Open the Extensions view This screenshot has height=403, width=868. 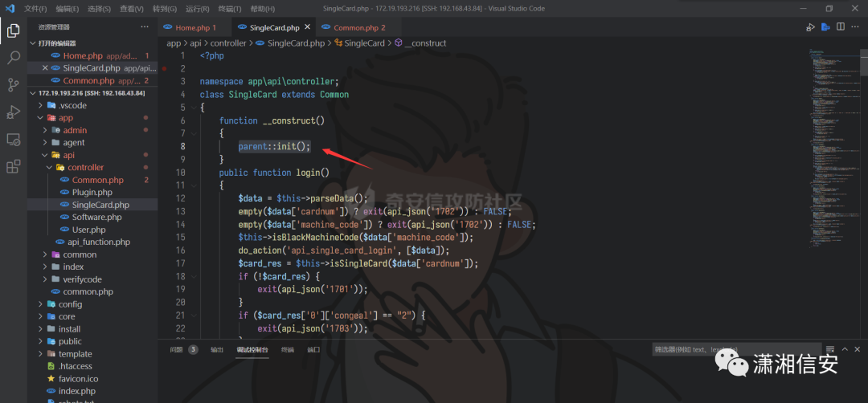coord(14,166)
